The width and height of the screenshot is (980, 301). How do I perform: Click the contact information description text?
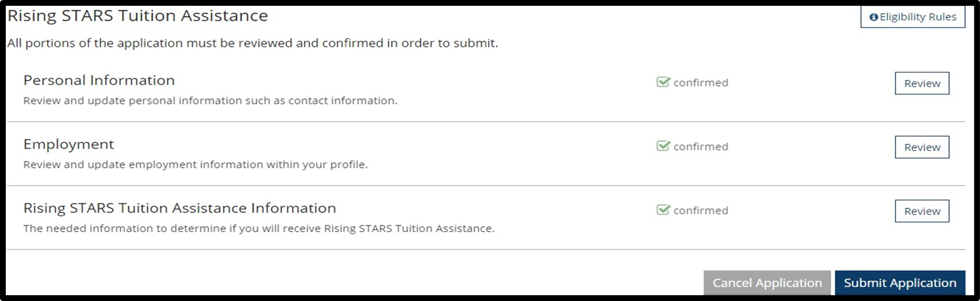point(210,101)
